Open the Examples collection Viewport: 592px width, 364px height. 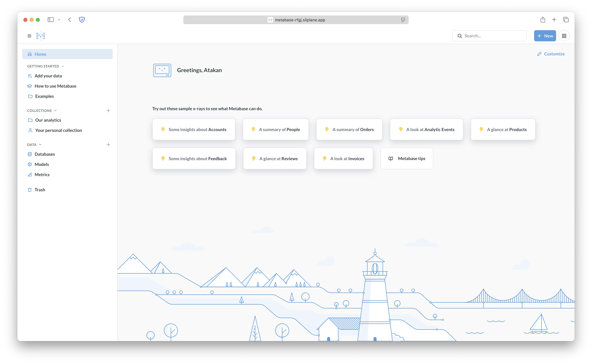click(44, 96)
